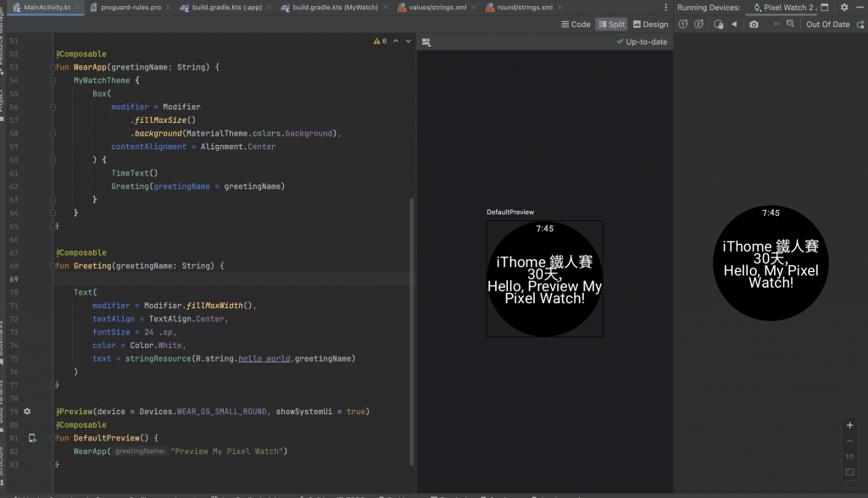Screen dimensions: 868x498
Task: Open the Running Devices window mode icon
Action: 824,7
